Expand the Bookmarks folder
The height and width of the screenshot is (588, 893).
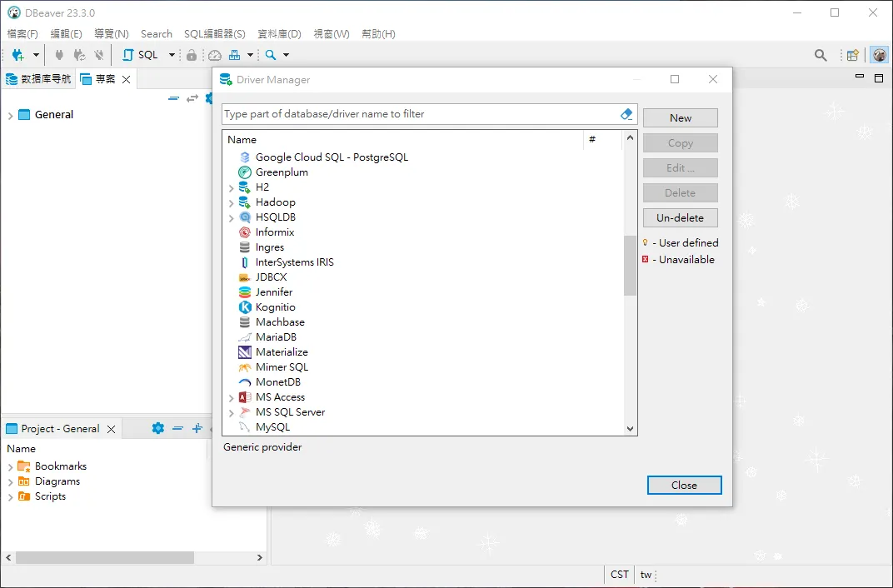point(10,466)
